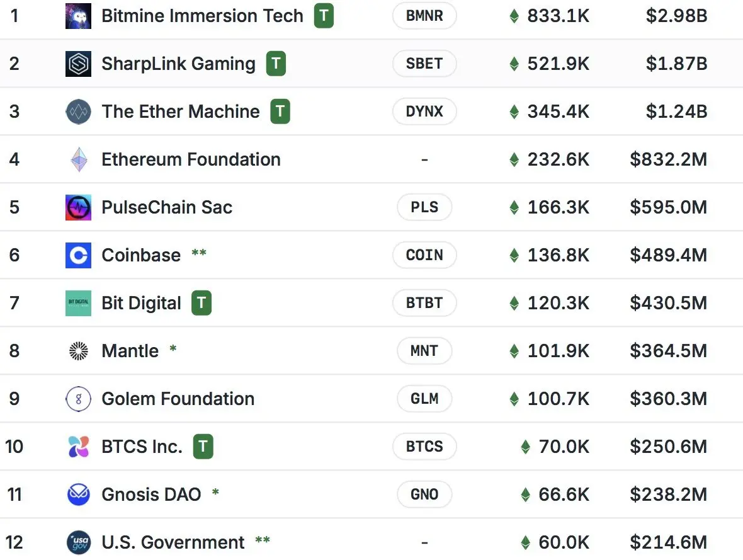Click the Gnosis DAO owl logo

(79, 494)
